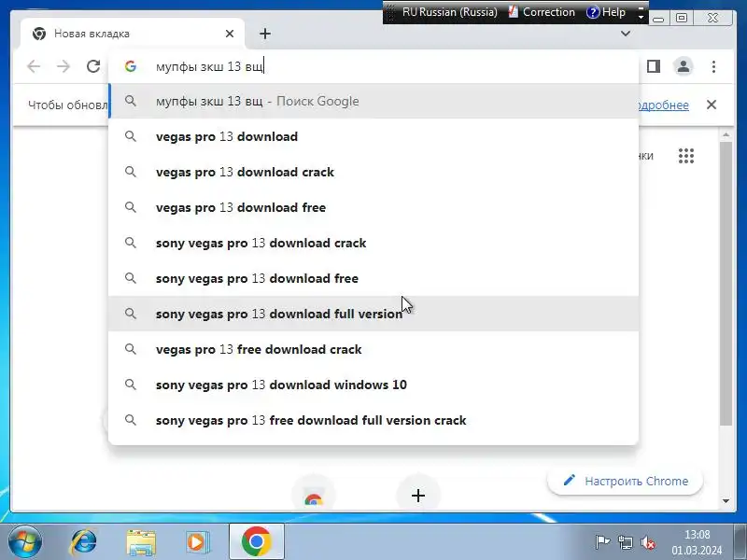Open Windows Explorer from the taskbar
This screenshot has width=747, height=560.
coord(141,542)
